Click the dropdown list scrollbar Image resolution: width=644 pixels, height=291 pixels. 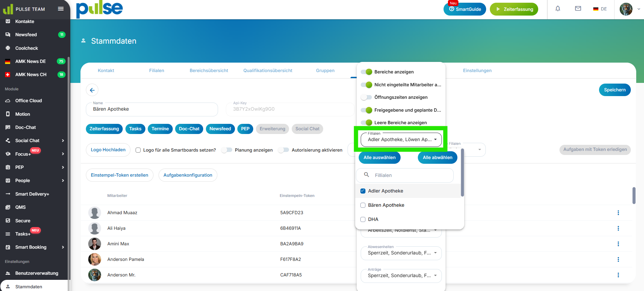462,173
